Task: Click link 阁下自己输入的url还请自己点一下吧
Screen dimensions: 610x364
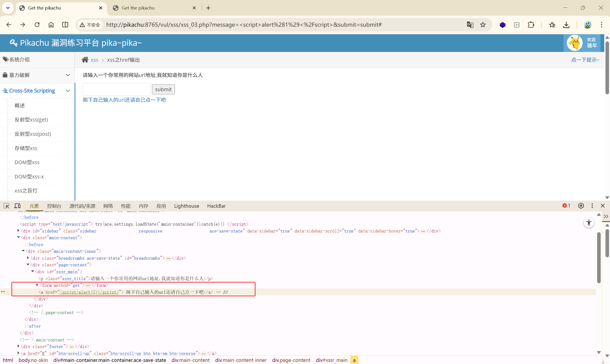Action: (124, 100)
